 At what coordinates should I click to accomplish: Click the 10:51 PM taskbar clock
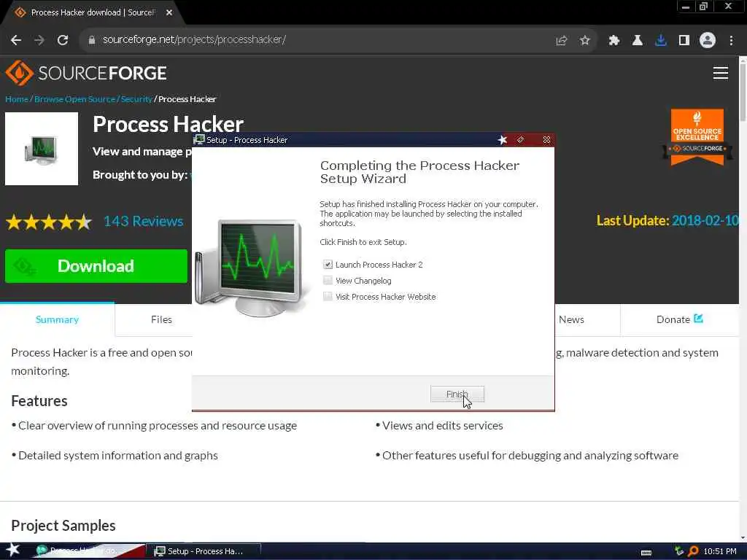click(x=720, y=551)
